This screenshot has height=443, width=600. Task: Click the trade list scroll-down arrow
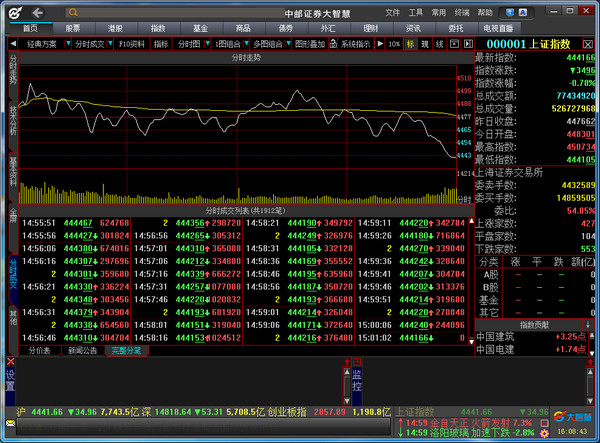click(x=471, y=342)
